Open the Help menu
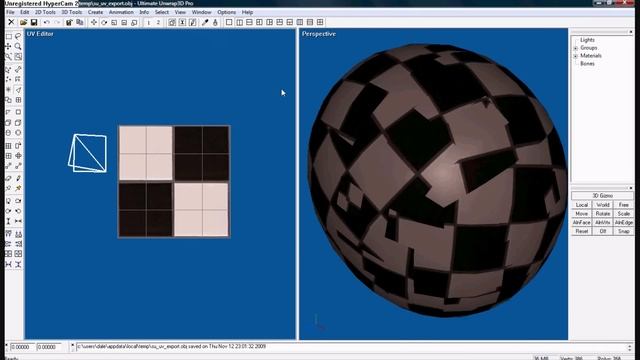 [247, 12]
